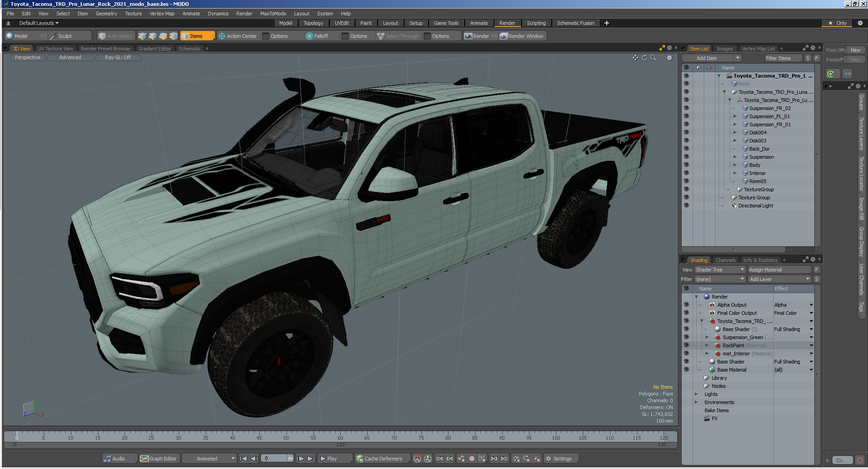The width and height of the screenshot is (868, 469).
Task: Click the Perspective view button
Action: [28, 58]
